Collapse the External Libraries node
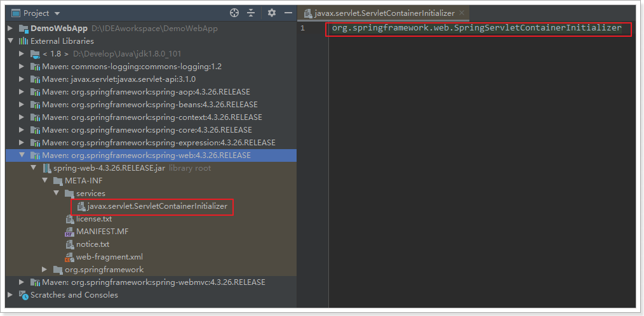This screenshot has height=316, width=644. point(10,41)
